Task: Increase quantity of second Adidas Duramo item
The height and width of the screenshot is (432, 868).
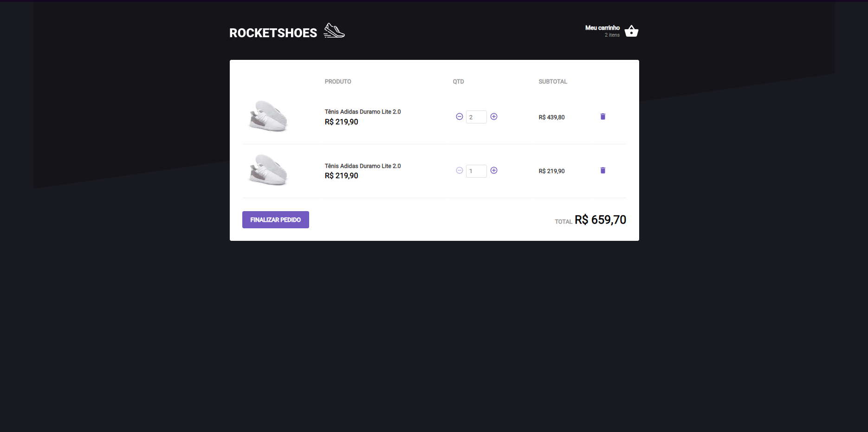Action: [x=494, y=171]
